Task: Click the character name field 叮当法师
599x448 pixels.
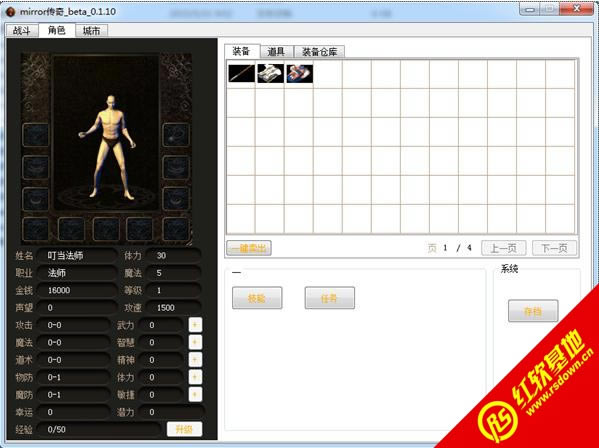Action: [77, 256]
